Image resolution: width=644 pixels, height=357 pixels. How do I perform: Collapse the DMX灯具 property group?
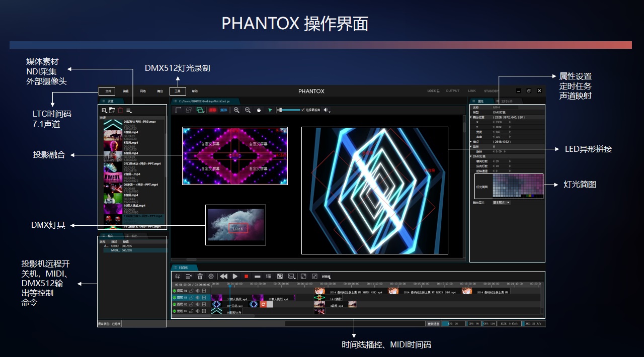click(x=471, y=156)
